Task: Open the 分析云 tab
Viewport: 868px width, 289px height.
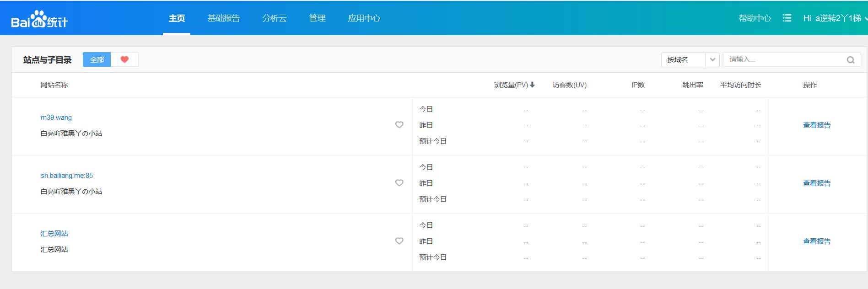Action: pos(275,18)
